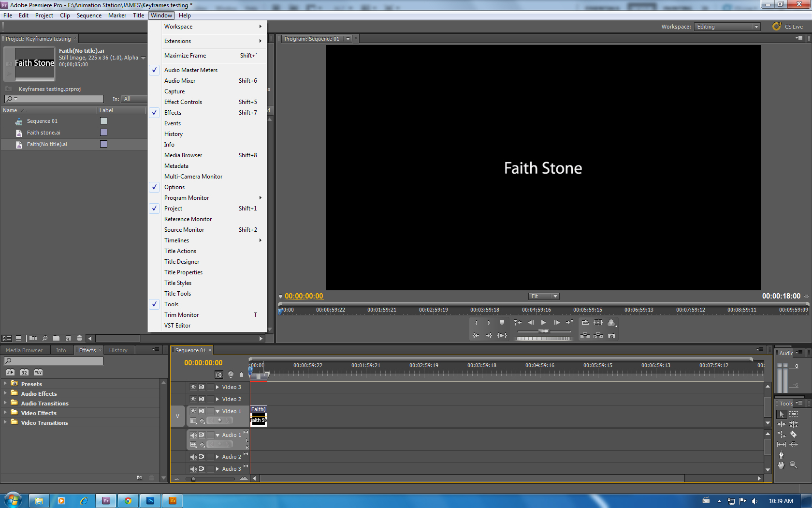The width and height of the screenshot is (812, 508).
Task: Mute the Audio 2 track speaker
Action: pyautogui.click(x=193, y=457)
